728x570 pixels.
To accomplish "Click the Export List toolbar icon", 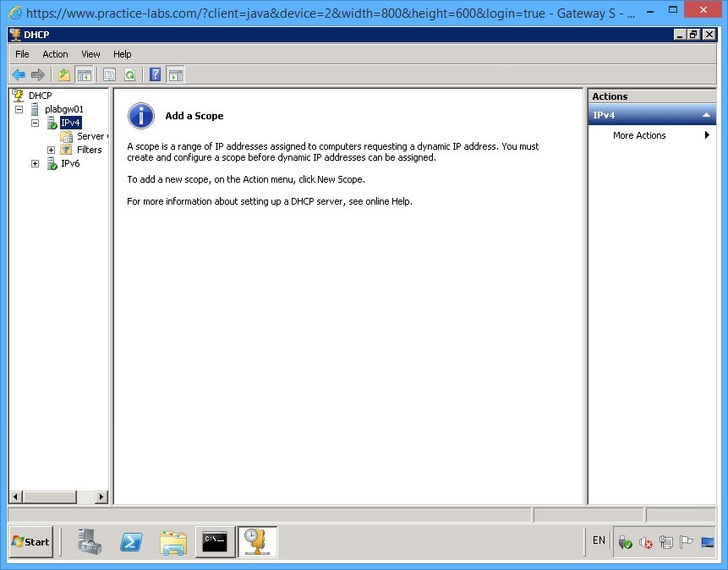I will (x=63, y=74).
